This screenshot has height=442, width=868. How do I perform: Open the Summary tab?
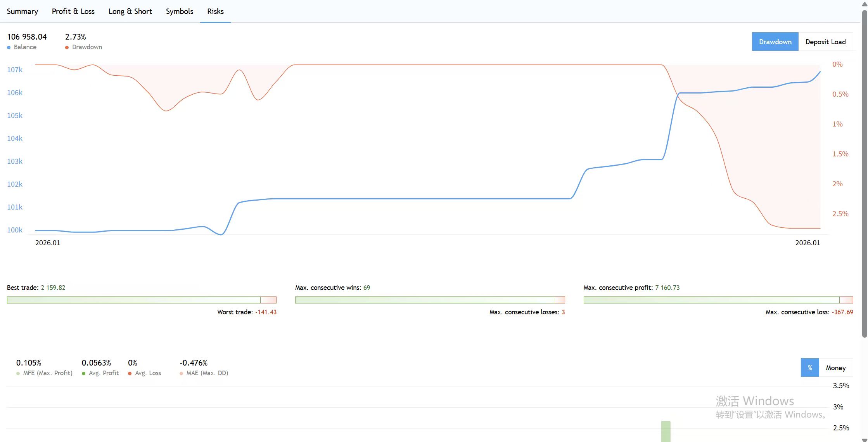coord(22,11)
